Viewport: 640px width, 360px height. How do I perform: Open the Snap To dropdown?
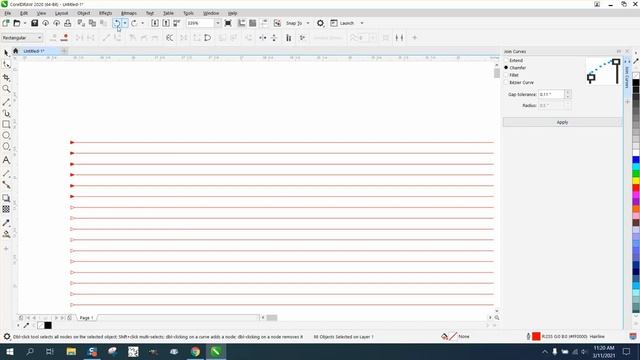(307, 23)
